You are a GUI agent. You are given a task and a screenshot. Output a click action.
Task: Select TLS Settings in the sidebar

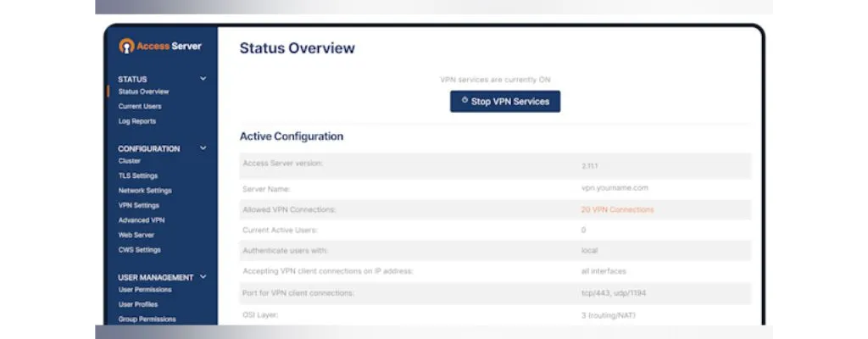tap(138, 175)
